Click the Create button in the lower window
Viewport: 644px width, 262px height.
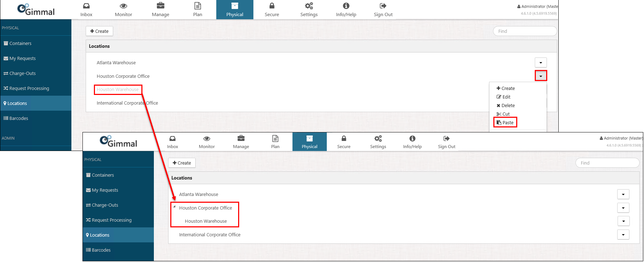182,163
